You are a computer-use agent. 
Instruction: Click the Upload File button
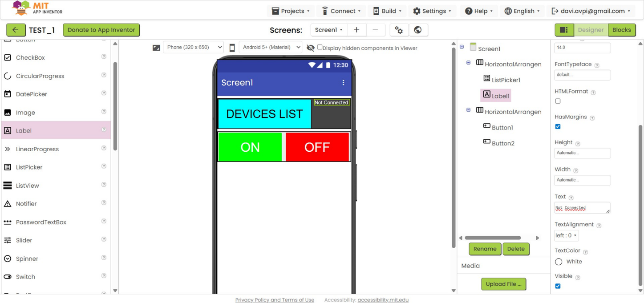[504, 284]
